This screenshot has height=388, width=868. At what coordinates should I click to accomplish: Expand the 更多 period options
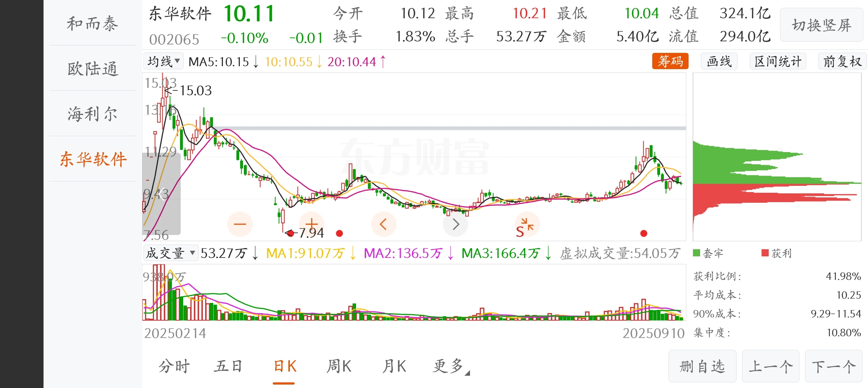click(x=451, y=366)
